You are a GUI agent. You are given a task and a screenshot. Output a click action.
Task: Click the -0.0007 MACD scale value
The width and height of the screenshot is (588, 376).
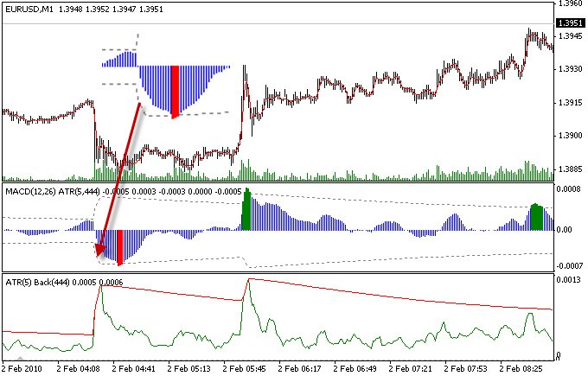click(569, 264)
